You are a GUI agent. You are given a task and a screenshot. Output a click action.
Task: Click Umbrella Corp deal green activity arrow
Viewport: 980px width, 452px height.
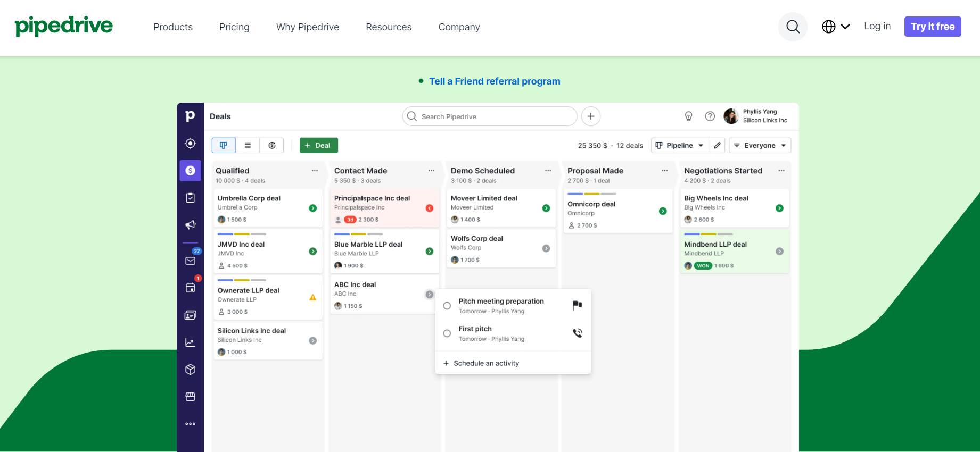pyautogui.click(x=313, y=208)
